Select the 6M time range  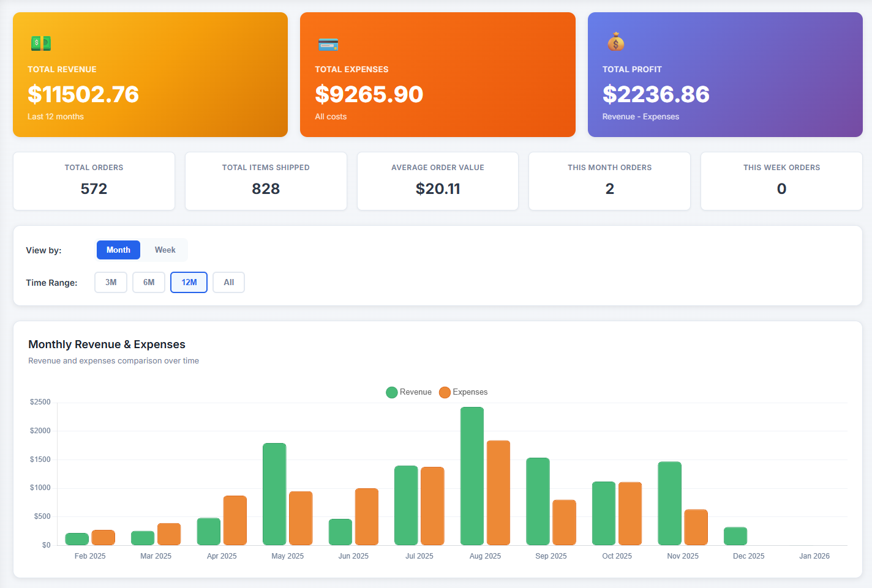149,282
